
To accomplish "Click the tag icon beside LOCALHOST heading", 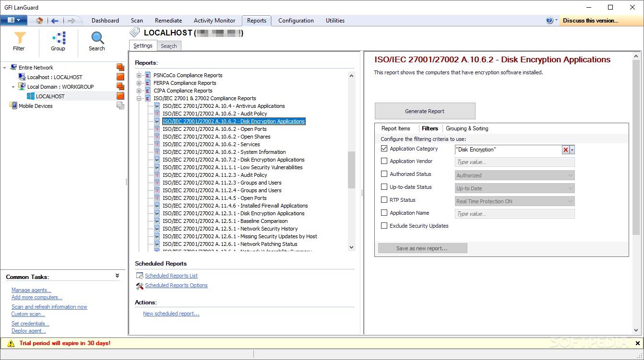I will point(135,33).
